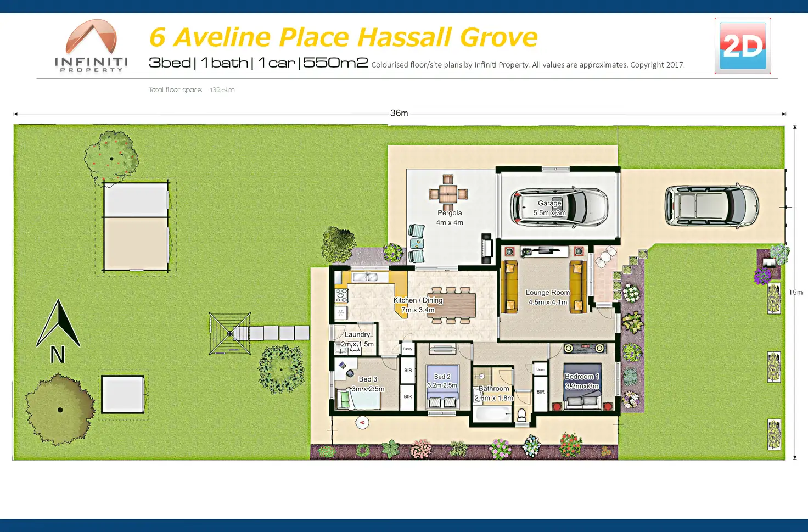Viewport: 808px width, 532px height.
Task: Click the 6 Aveline Place Hassall Grove title
Action: (343, 37)
